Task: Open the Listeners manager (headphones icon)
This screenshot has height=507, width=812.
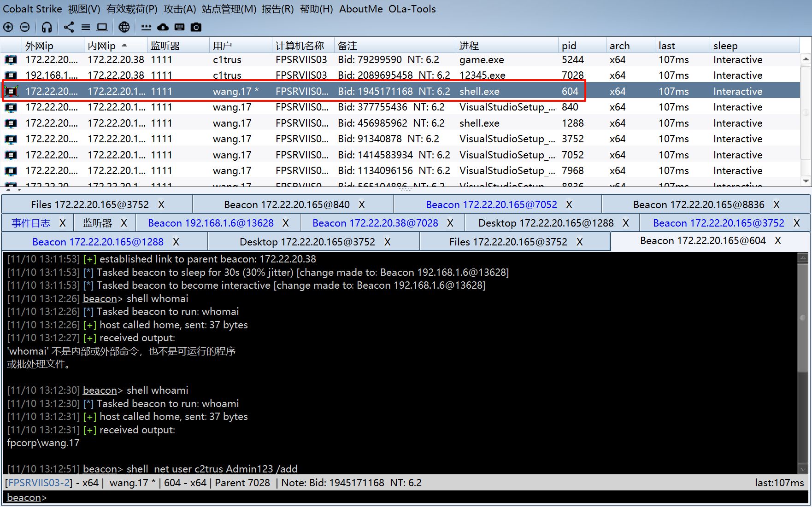Action: (47, 27)
